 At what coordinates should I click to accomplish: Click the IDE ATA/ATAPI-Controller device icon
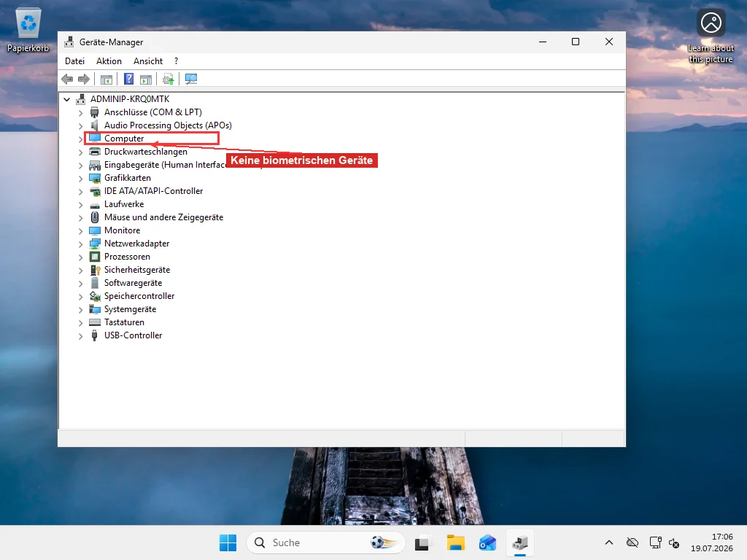click(x=95, y=191)
